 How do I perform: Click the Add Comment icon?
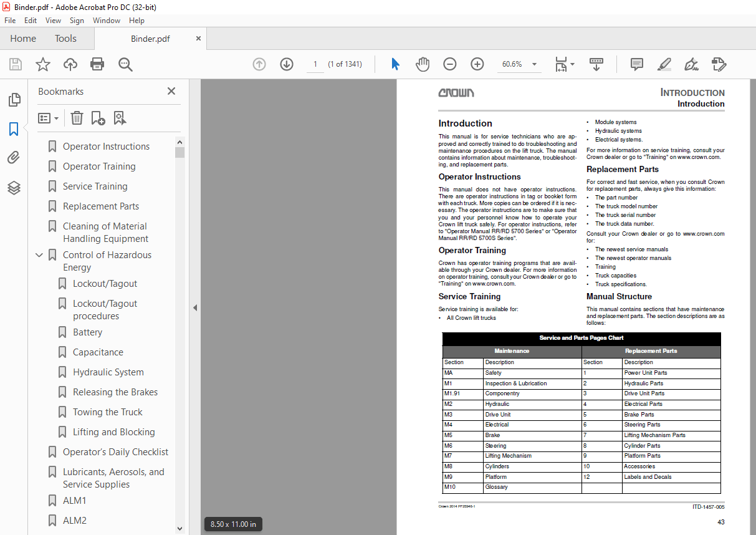636,64
